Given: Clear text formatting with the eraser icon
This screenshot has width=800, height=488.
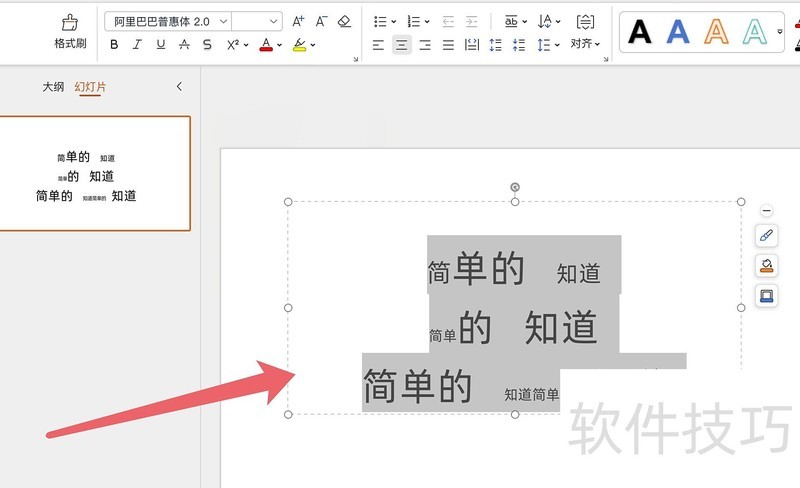Looking at the screenshot, I should click(x=345, y=21).
